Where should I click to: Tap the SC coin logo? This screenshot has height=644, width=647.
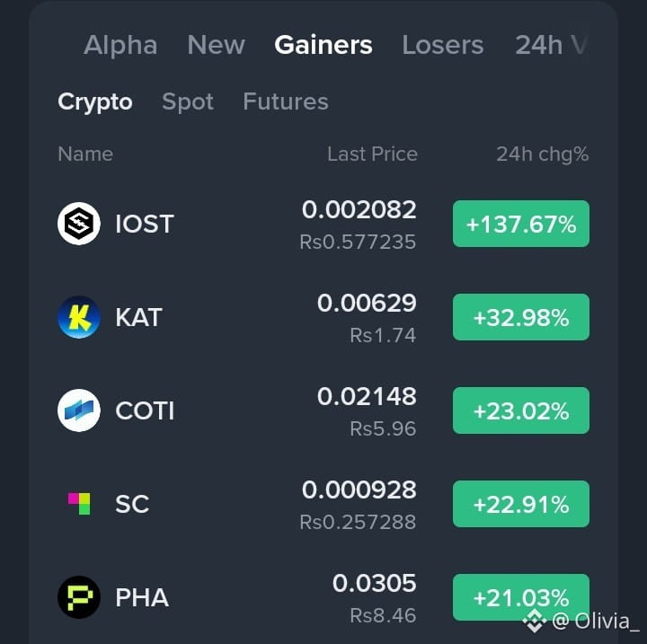[79, 504]
